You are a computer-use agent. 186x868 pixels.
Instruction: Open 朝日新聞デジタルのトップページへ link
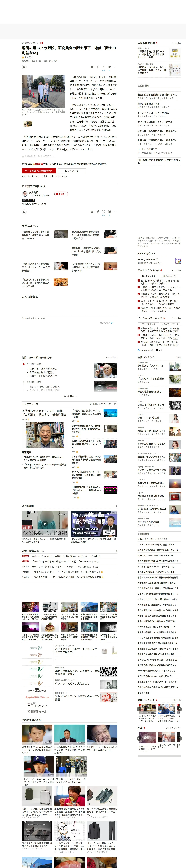(x=104, y=404)
